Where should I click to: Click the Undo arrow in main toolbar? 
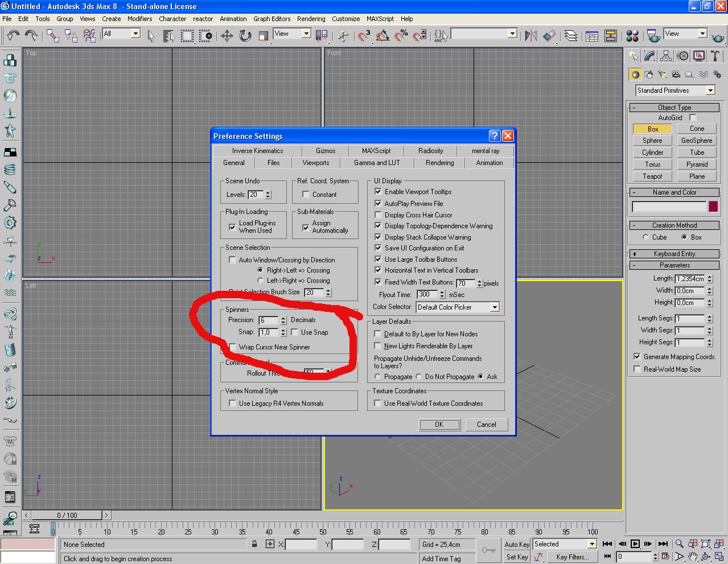pyautogui.click(x=13, y=35)
